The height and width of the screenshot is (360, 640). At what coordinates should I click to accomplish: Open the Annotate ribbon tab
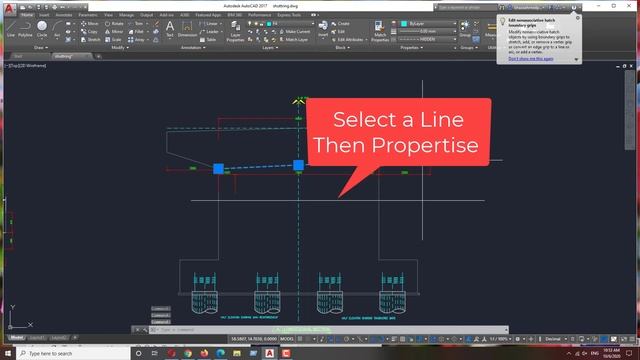click(x=64, y=15)
